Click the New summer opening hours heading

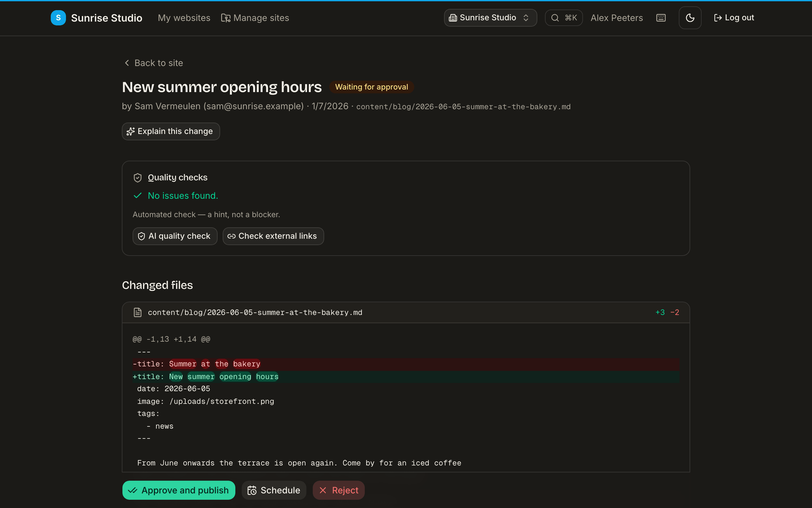222,87
